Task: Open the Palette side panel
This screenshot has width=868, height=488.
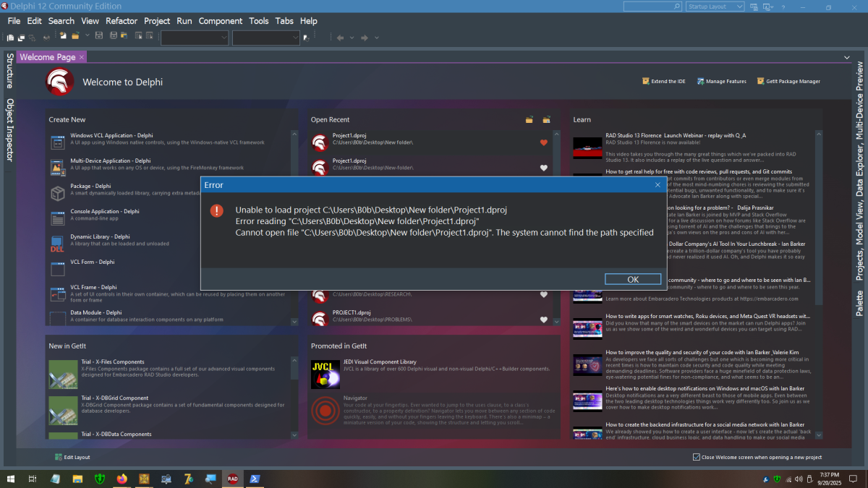Action: 859,303
